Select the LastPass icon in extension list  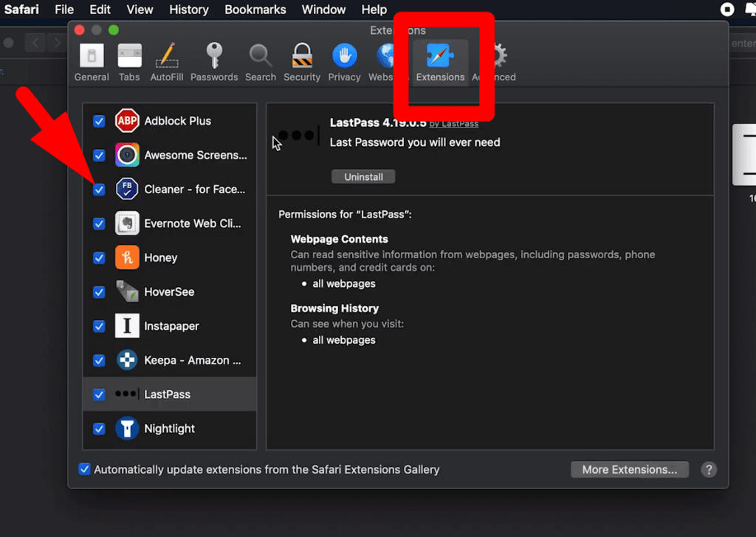(x=127, y=394)
